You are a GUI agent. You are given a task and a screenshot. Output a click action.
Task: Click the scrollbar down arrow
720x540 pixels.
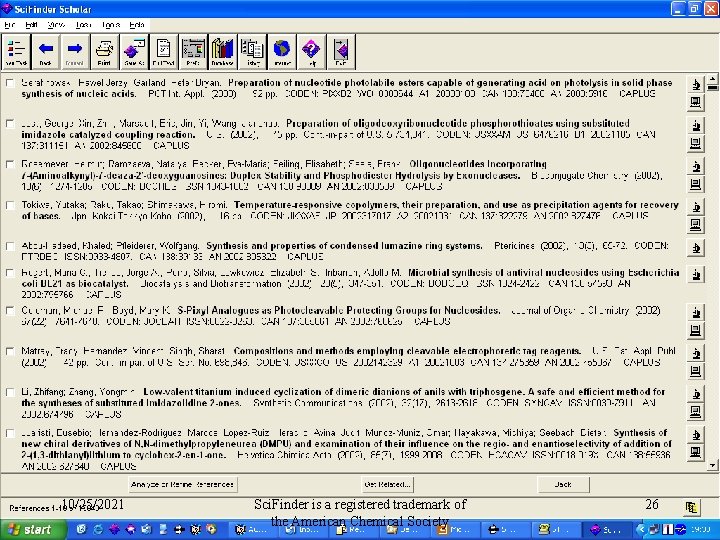pyautogui.click(x=712, y=466)
